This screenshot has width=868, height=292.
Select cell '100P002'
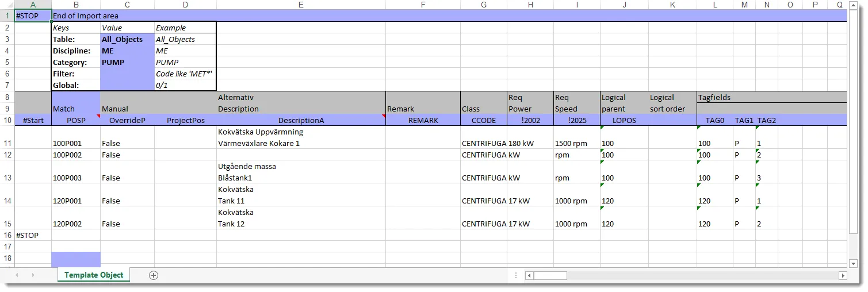pos(76,155)
